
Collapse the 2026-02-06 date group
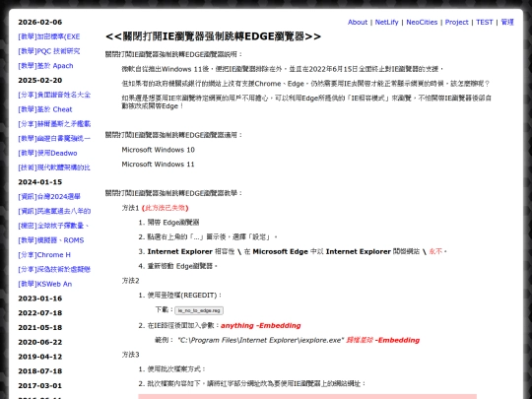tap(40, 22)
